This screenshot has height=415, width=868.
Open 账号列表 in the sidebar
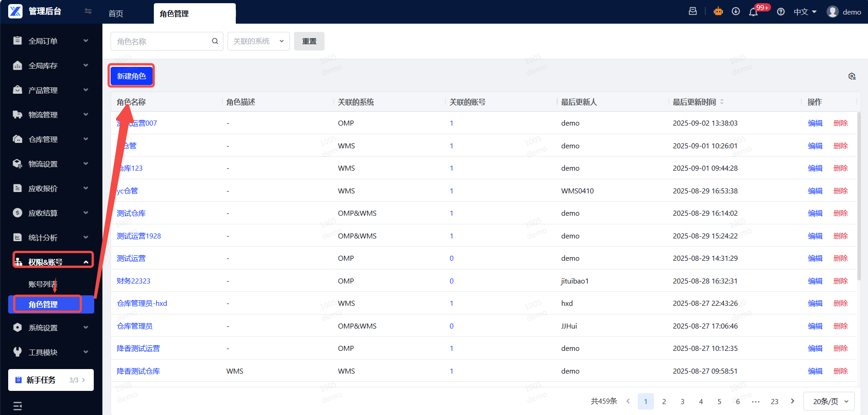43,284
